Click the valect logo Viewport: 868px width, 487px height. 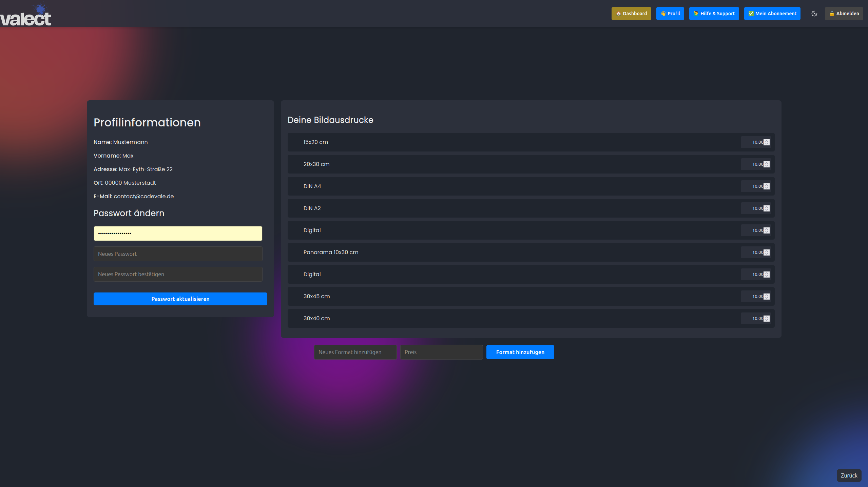tap(26, 16)
